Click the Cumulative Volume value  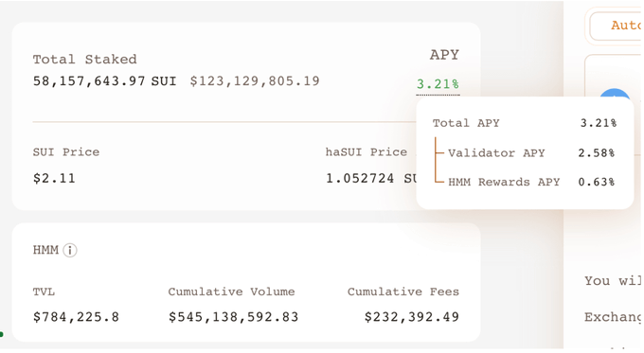[x=233, y=317]
